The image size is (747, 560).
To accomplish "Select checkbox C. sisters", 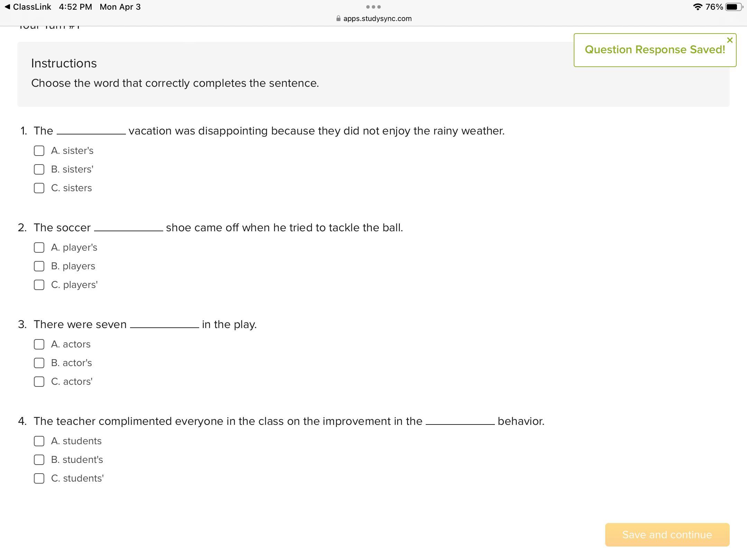I will click(39, 188).
